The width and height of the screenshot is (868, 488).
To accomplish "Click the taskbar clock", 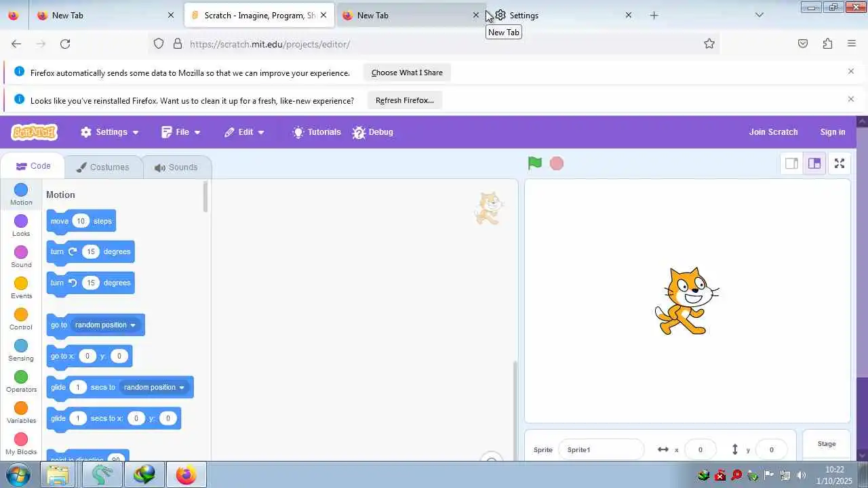I will [x=835, y=475].
